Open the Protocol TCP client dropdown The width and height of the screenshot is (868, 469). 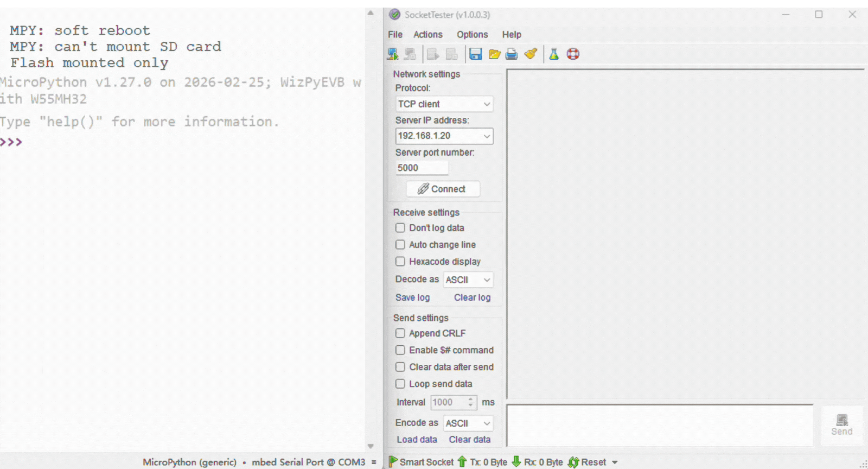(x=444, y=104)
